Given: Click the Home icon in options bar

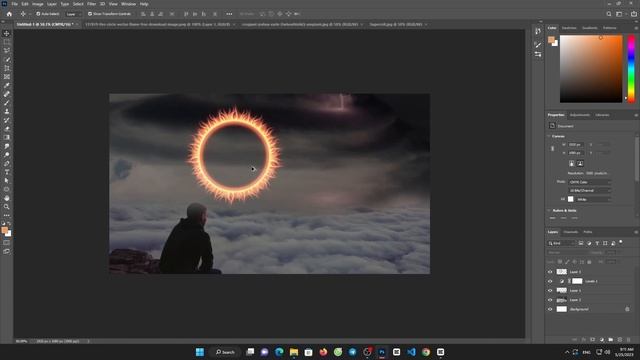Looking at the screenshot, I should 9,14.
